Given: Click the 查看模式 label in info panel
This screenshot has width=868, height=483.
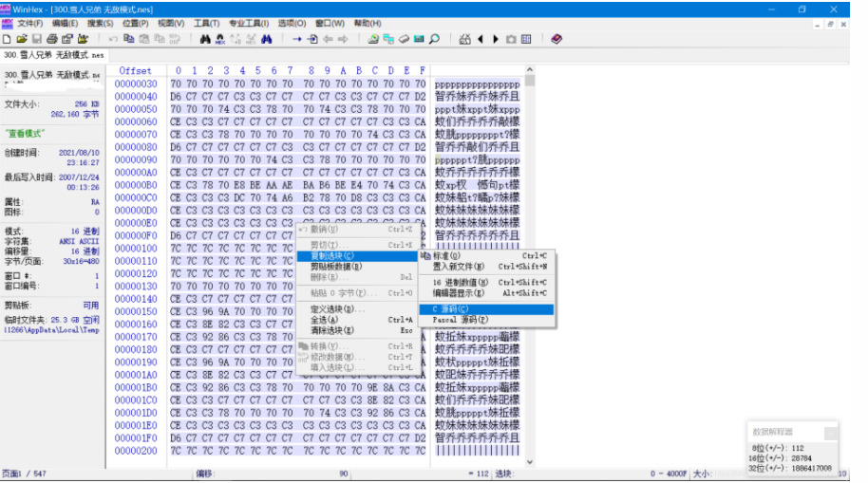Looking at the screenshot, I should click(25, 134).
